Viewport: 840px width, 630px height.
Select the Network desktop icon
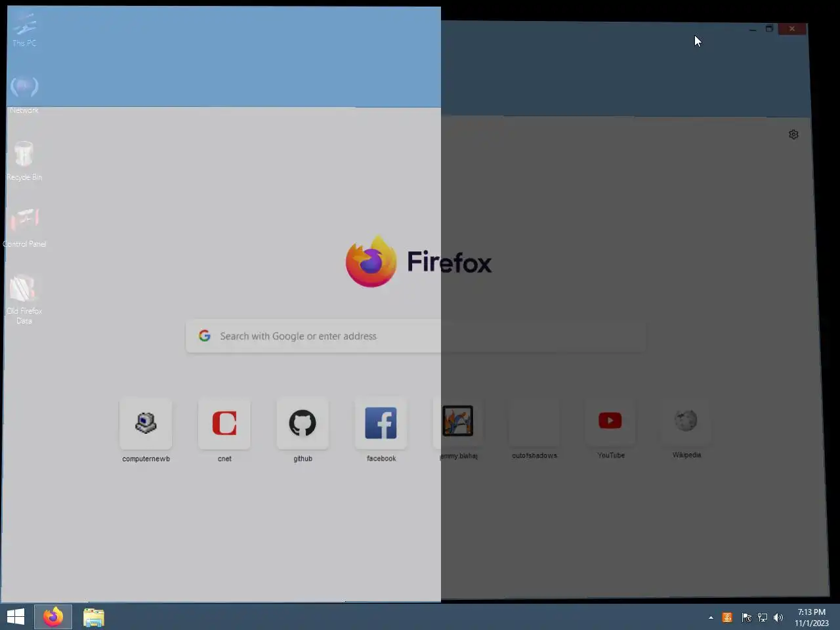(x=24, y=94)
